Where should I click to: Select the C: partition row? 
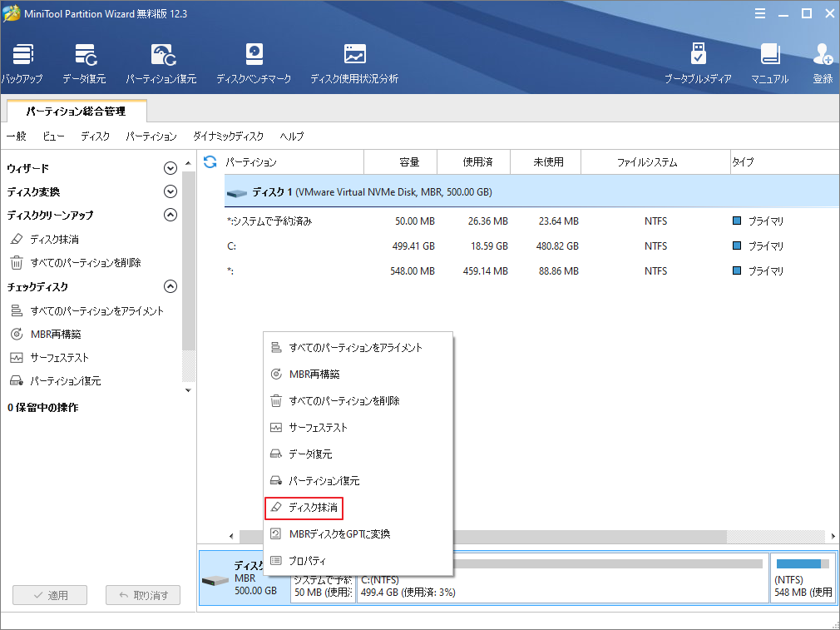(532, 246)
